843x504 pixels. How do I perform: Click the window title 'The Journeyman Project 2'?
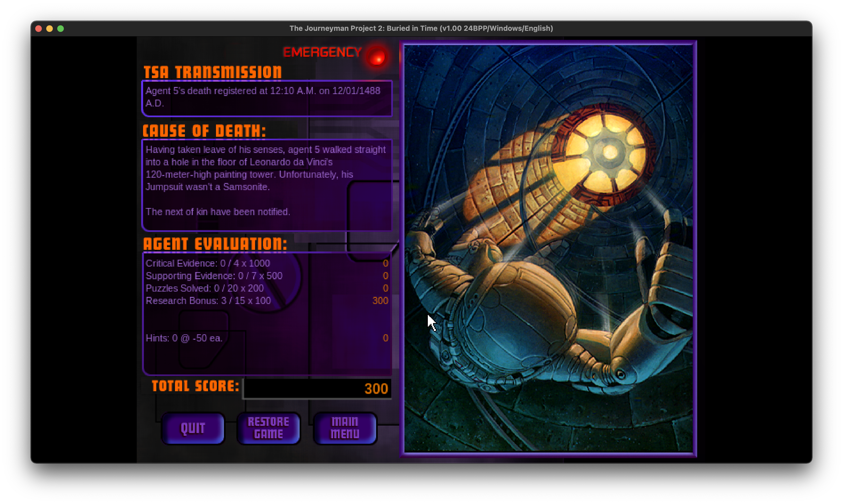pyautogui.click(x=421, y=29)
